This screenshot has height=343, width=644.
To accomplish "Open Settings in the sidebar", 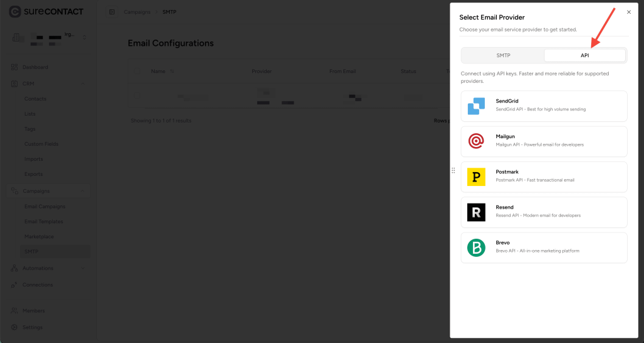I will point(33,327).
